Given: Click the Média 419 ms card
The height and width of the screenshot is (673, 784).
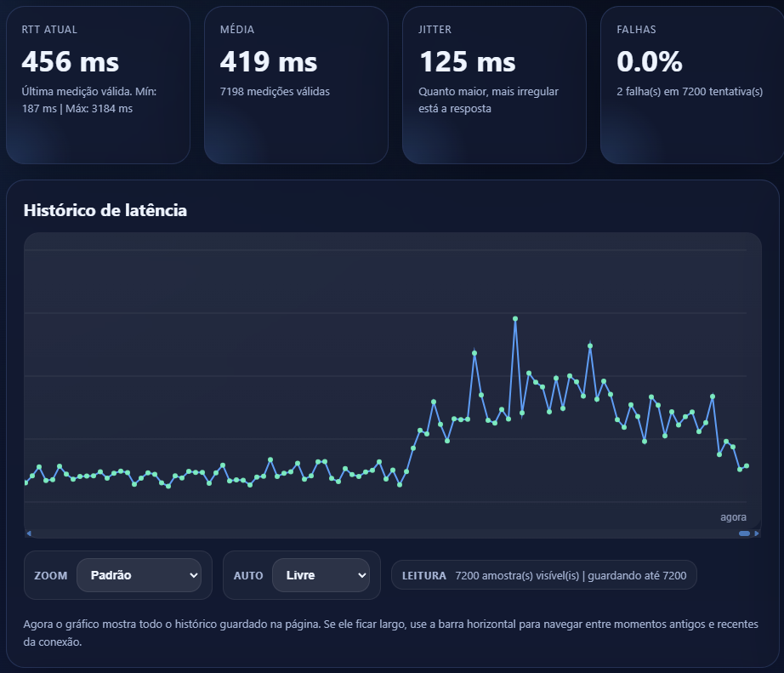Looking at the screenshot, I should click(296, 85).
